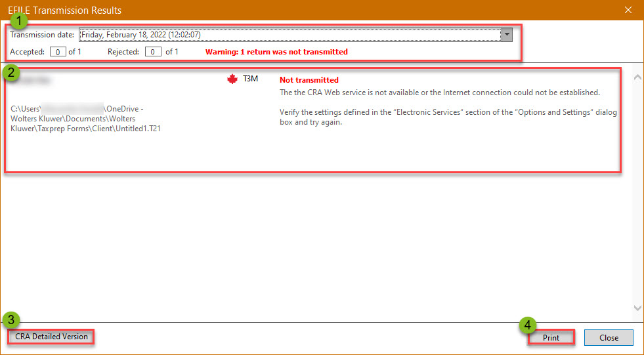
Task: Click the Rejected count box
Action: 154,51
